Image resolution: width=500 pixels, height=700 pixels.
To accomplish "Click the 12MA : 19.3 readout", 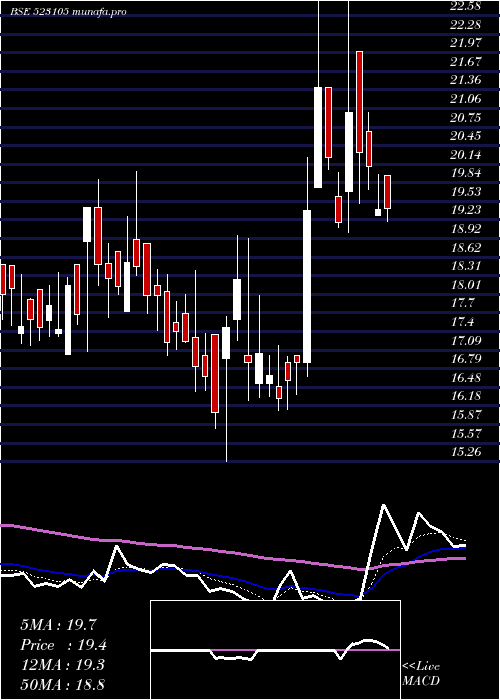I will [62, 665].
